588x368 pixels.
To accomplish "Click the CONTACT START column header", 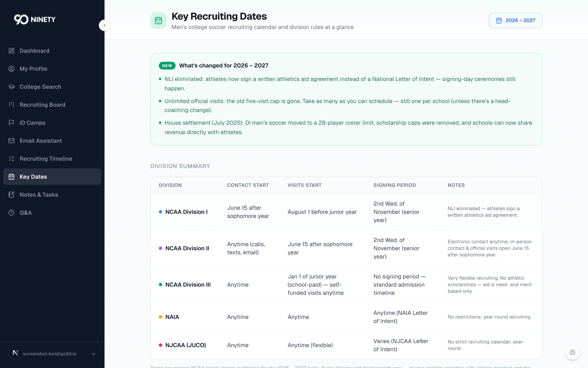I will point(248,185).
